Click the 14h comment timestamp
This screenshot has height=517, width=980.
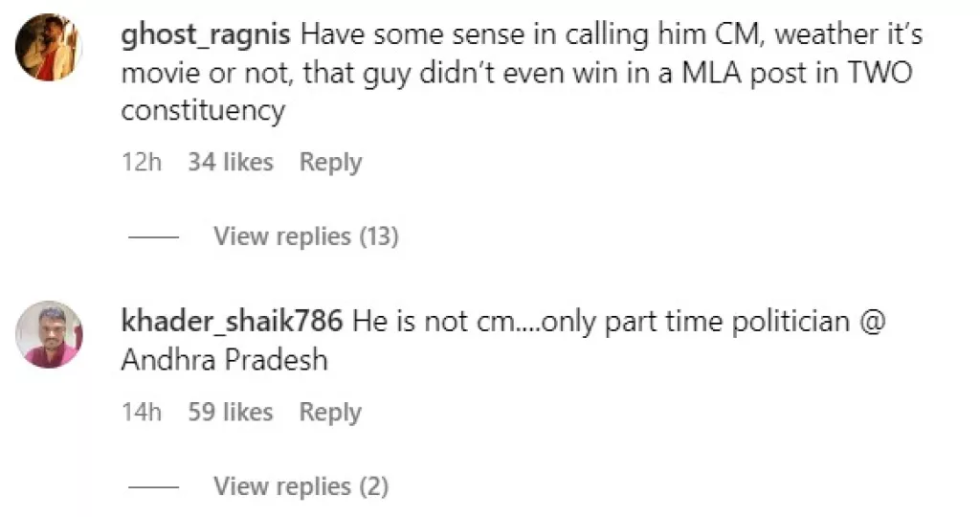point(142,413)
